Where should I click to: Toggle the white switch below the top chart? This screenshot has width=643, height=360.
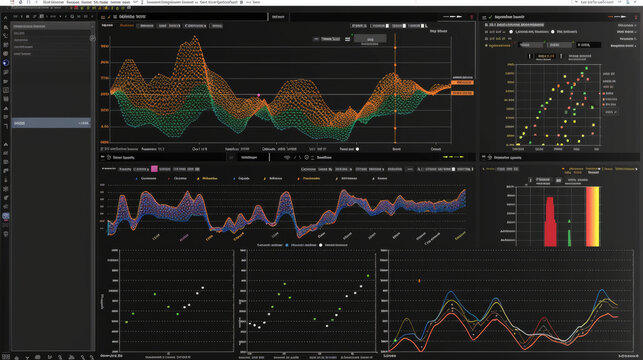pos(357,149)
